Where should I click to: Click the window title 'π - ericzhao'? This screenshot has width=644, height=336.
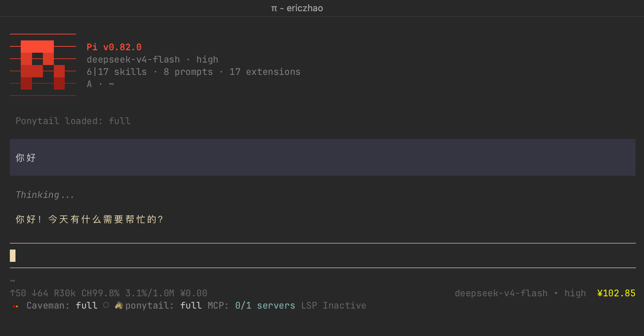coord(297,8)
